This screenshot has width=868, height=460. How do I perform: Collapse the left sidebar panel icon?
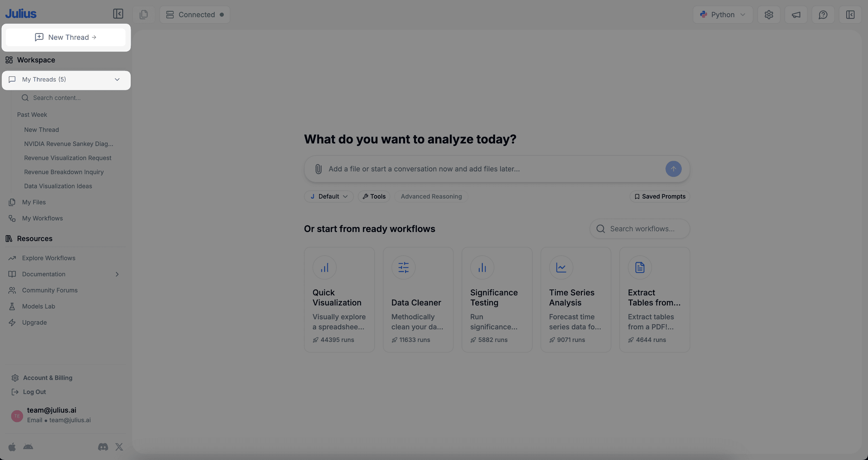[x=118, y=14]
